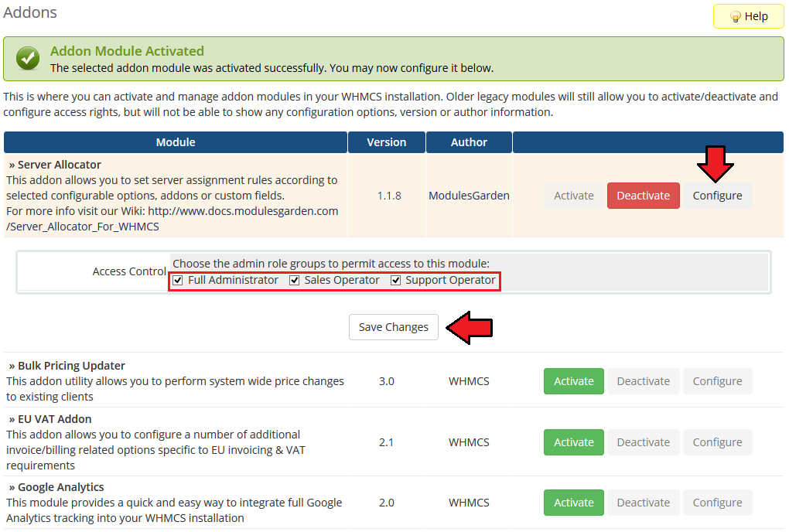Click the Help lightbulb icon

735,17
